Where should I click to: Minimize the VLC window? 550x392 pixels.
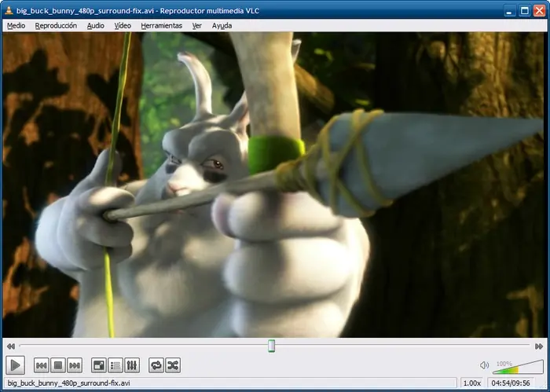click(509, 11)
